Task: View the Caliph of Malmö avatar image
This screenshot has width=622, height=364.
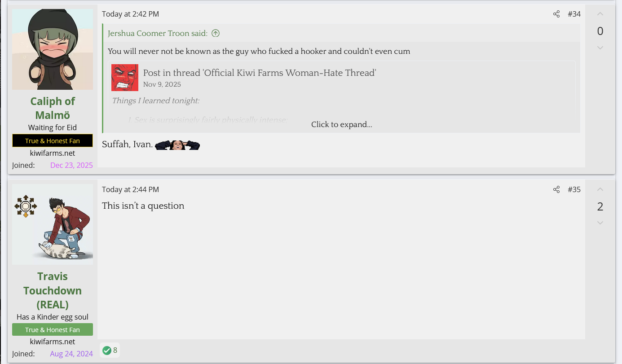Action: point(53,49)
